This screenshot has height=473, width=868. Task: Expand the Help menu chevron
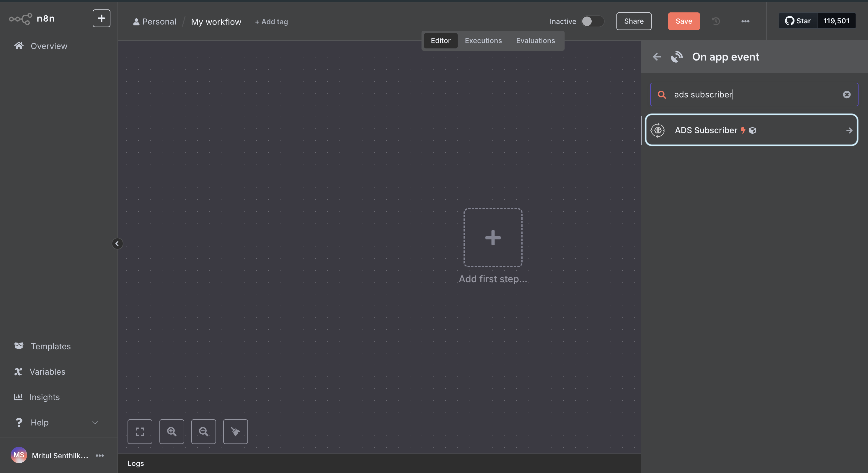coord(95,423)
